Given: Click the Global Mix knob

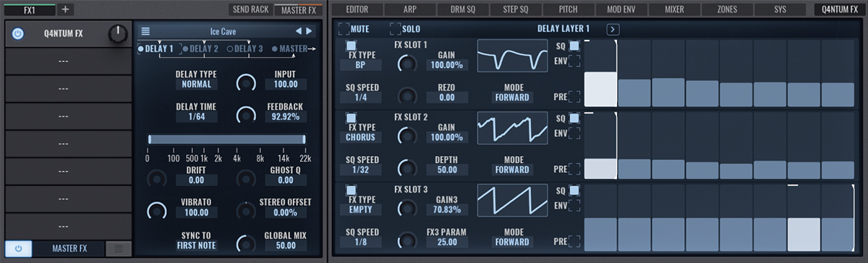Looking at the screenshot, I should [246, 243].
